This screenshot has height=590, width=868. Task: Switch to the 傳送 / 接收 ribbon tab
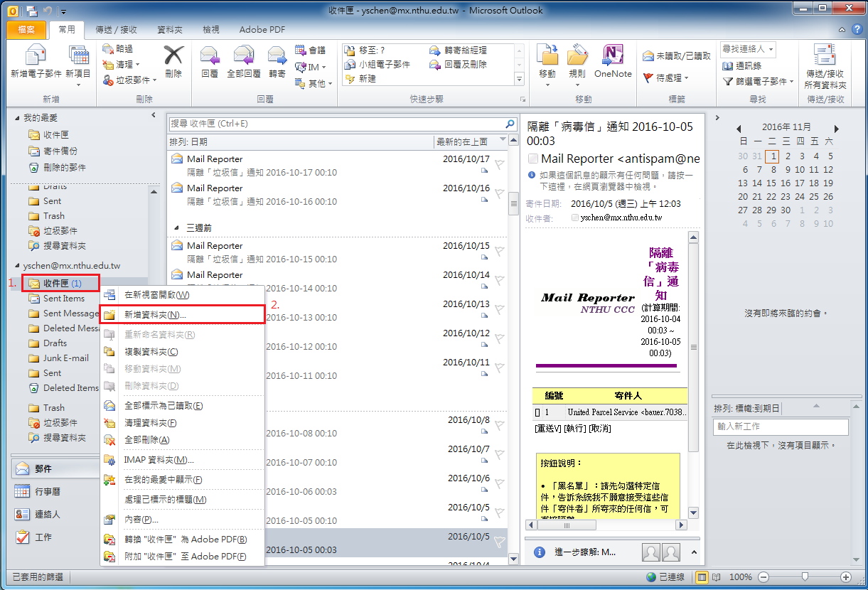click(x=117, y=30)
